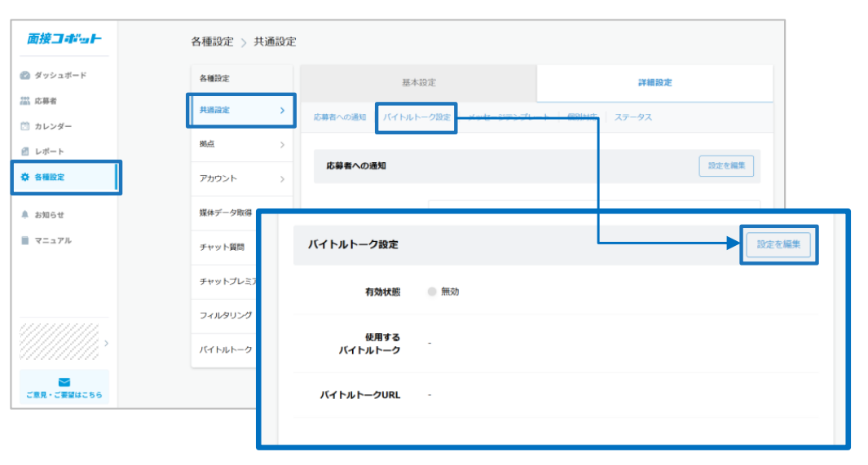Click the 無効 status indicator dot

pyautogui.click(x=432, y=292)
